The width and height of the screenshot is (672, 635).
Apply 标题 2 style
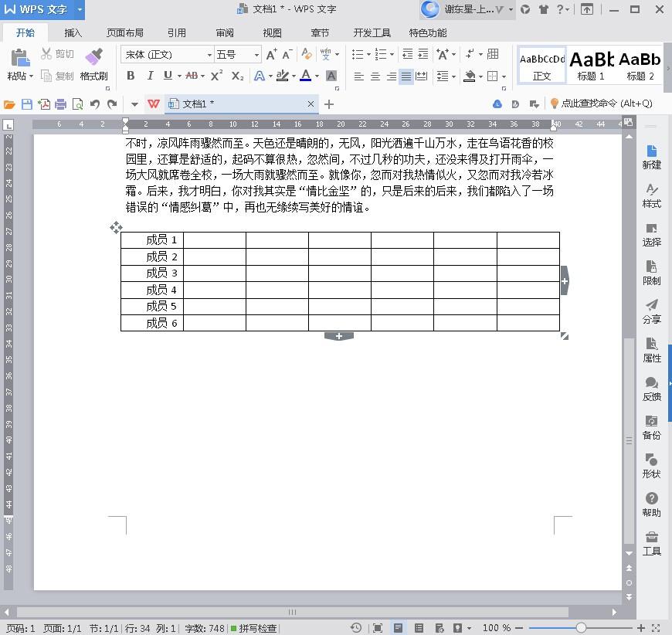640,65
